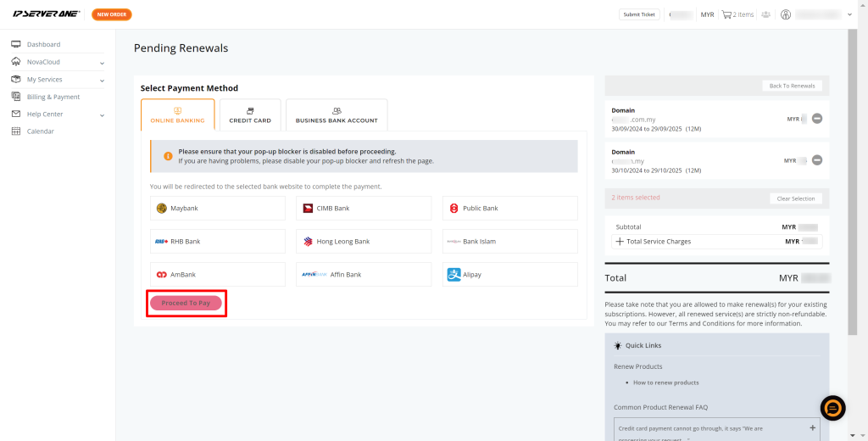Open the live chat bubble
This screenshot has width=868, height=441.
click(x=833, y=408)
